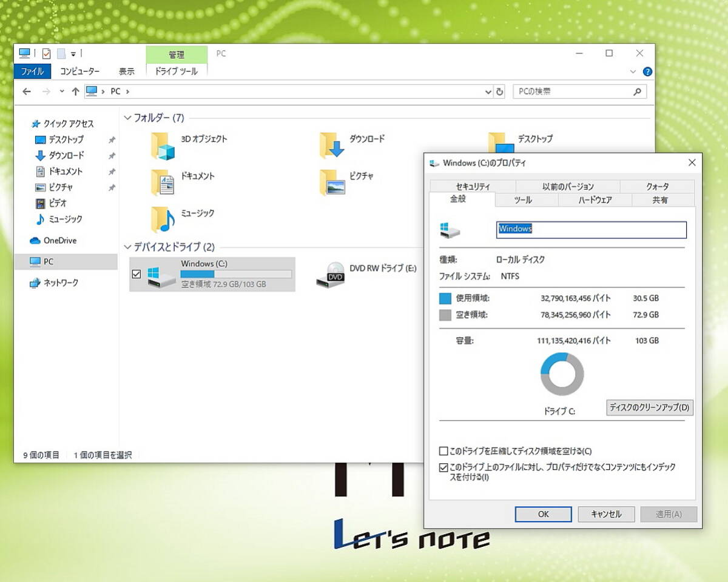Select クイック アクセス in the navigation pane
Image resolution: width=728 pixels, height=582 pixels.
[62, 123]
